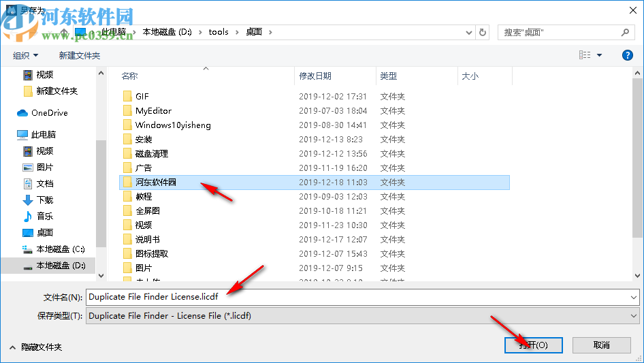This screenshot has height=363, width=644.
Task: Click the 安装 folder icon
Action: 127,140
